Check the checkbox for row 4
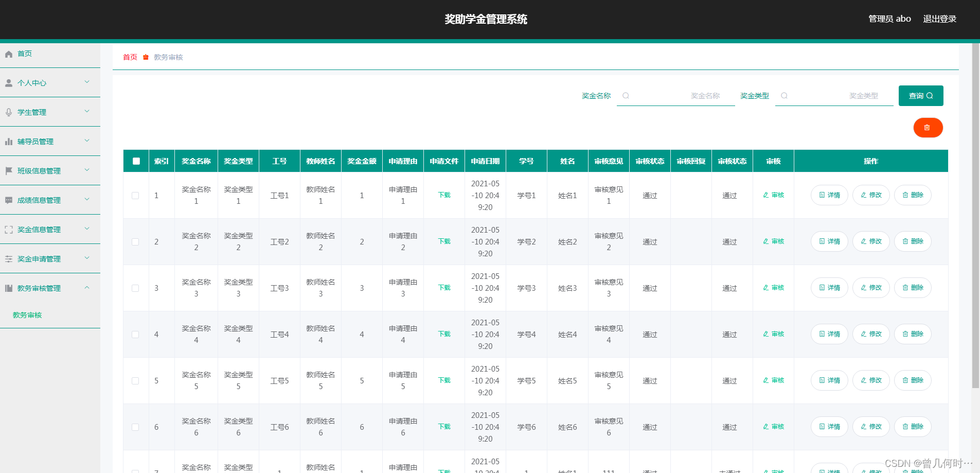This screenshot has height=473, width=980. pos(135,335)
